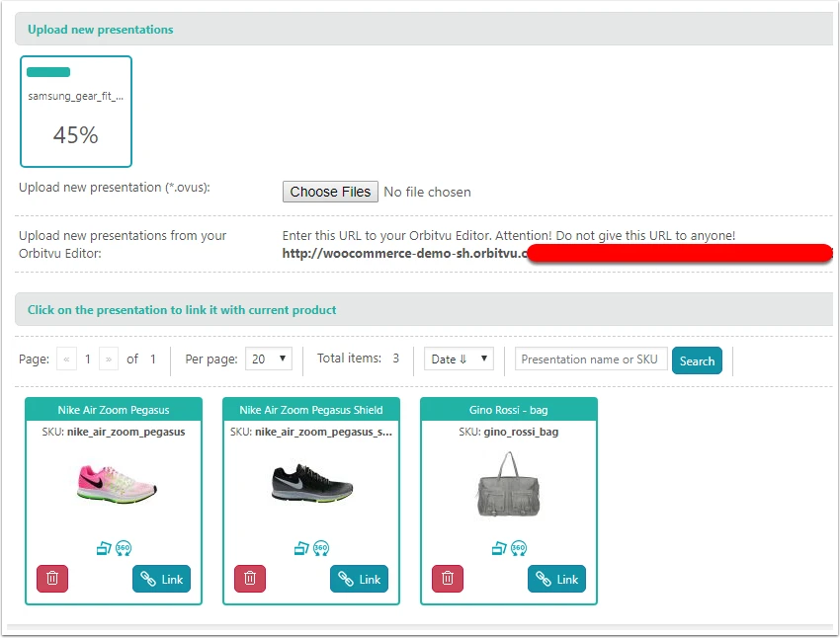Click the Choose Files button
The width and height of the screenshot is (840, 638).
coord(330,192)
